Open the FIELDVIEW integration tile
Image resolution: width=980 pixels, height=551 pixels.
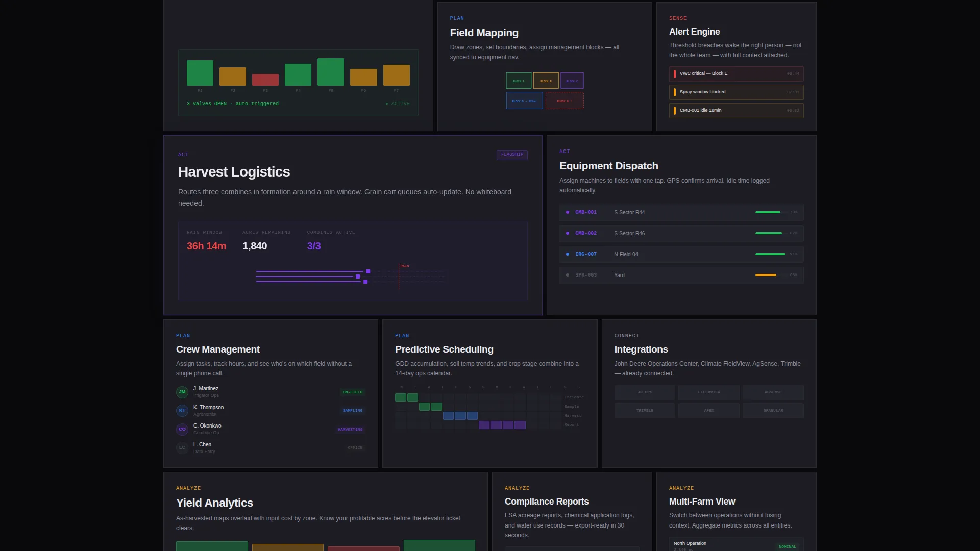[x=709, y=392]
